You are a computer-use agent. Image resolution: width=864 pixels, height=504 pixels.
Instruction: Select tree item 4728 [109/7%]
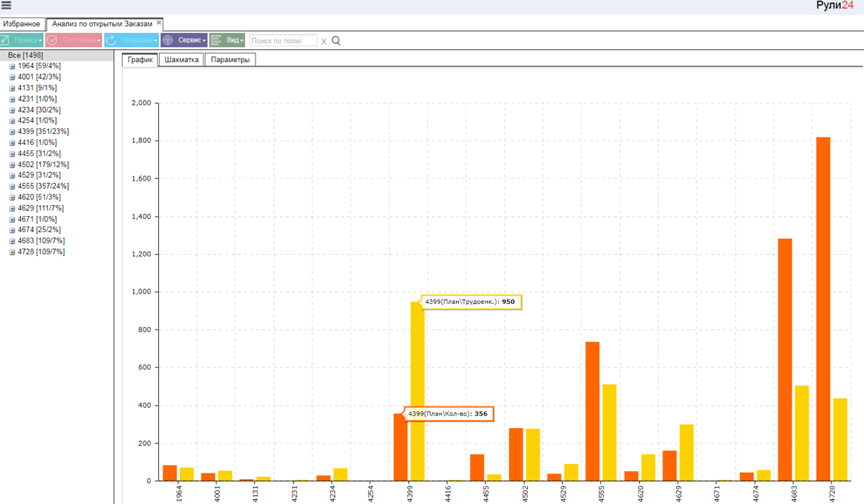pos(41,252)
